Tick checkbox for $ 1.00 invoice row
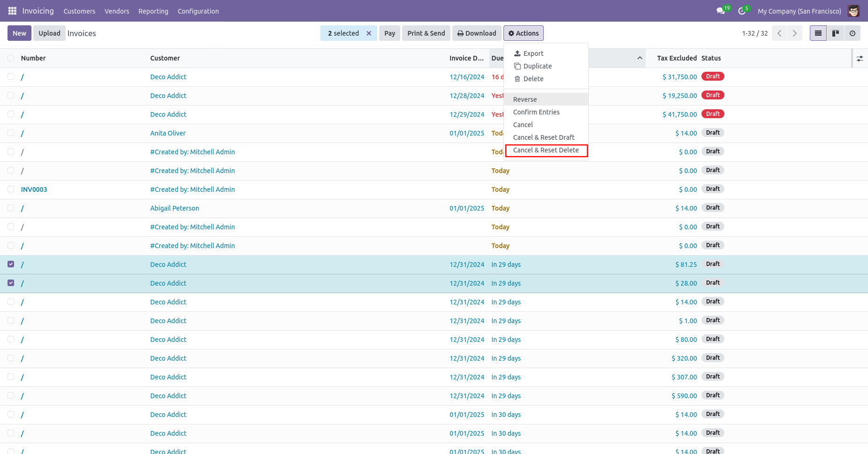Viewport: 868px width, 454px height. pyautogui.click(x=11, y=320)
